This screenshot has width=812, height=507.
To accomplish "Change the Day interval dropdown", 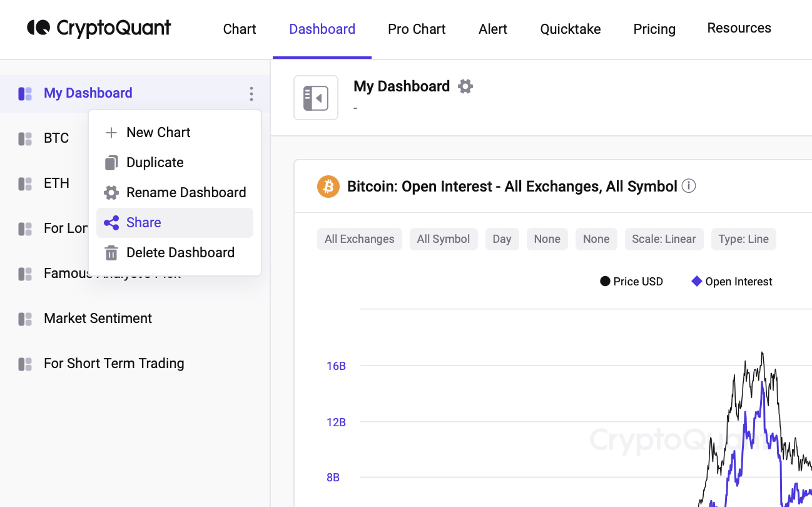I will [502, 239].
